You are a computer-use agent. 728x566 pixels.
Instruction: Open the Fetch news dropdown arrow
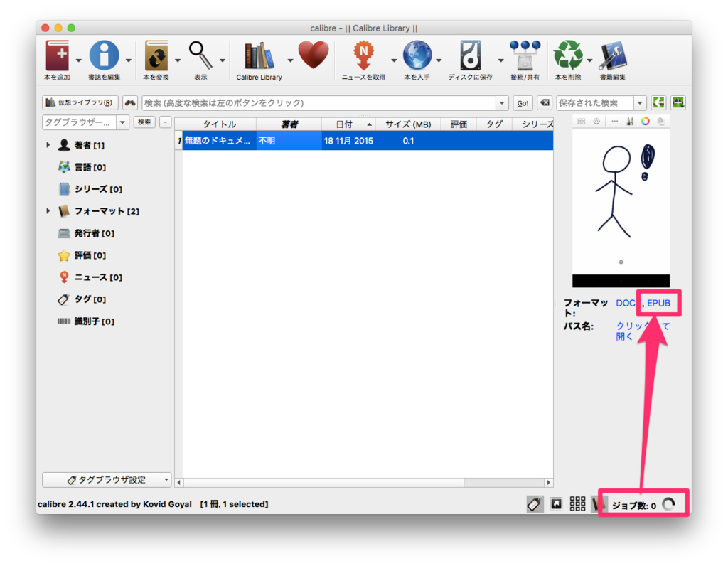(394, 60)
